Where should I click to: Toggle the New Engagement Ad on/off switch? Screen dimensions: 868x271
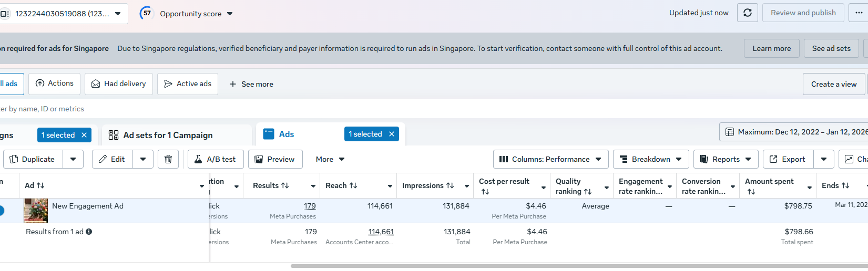point(2,211)
